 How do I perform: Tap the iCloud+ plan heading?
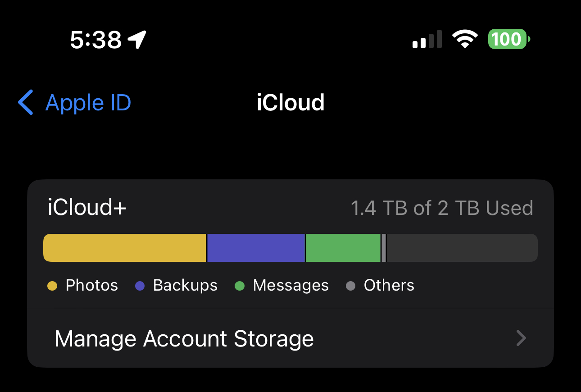coord(87,208)
